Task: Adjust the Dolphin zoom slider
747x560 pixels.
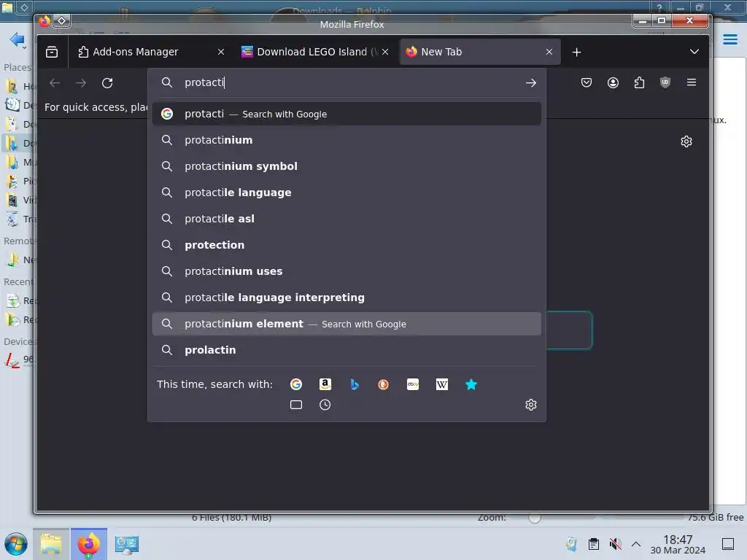Action: tap(535, 518)
